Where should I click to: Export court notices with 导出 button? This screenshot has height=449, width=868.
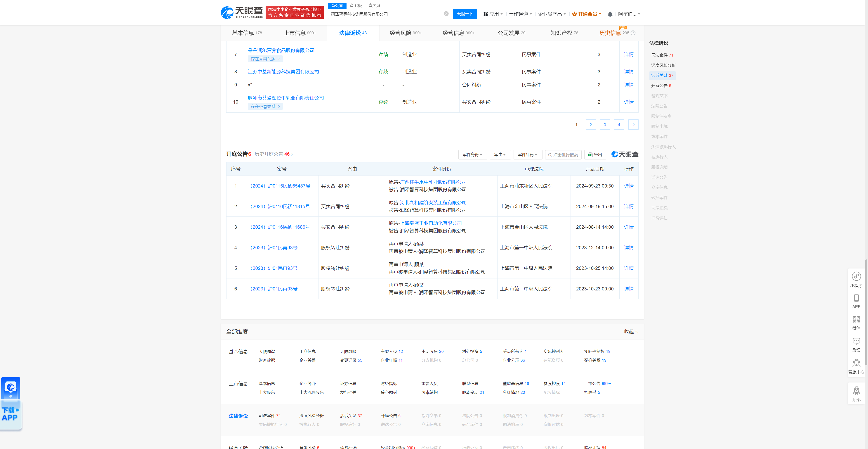[595, 155]
